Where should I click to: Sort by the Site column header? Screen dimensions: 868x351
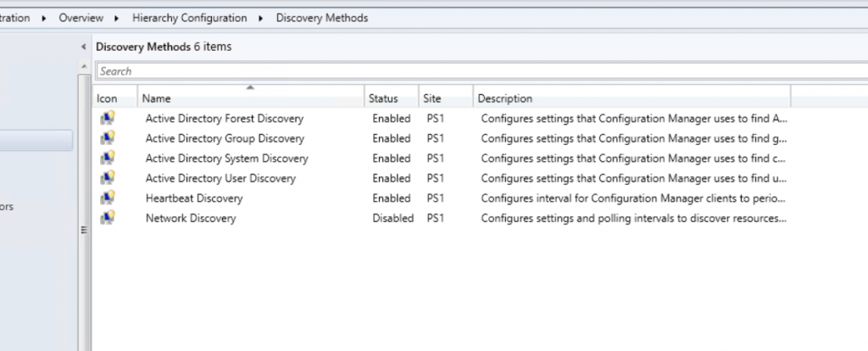[x=446, y=98]
